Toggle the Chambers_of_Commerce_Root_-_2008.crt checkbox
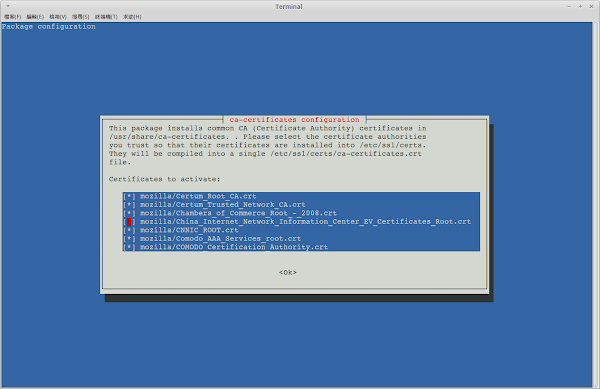Image resolution: width=600 pixels, height=389 pixels. 129,213
